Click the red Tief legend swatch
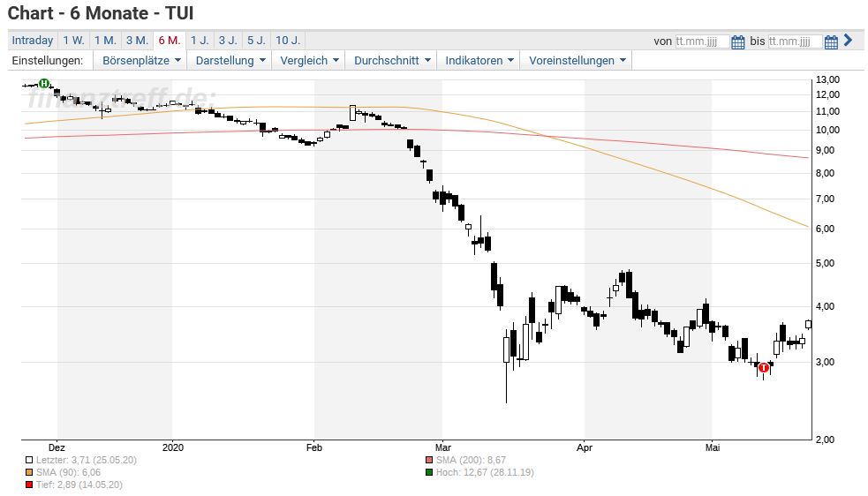This screenshot has width=868, height=496. click(x=29, y=485)
